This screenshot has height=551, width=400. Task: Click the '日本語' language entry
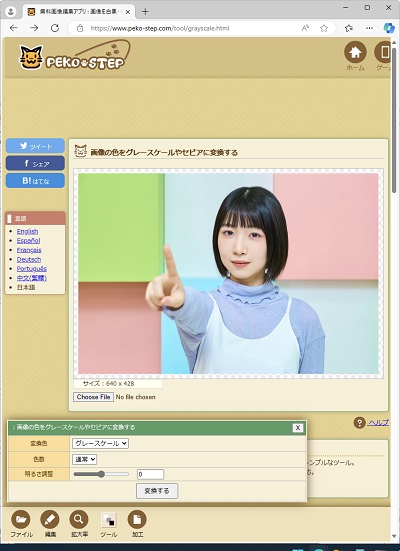point(26,287)
